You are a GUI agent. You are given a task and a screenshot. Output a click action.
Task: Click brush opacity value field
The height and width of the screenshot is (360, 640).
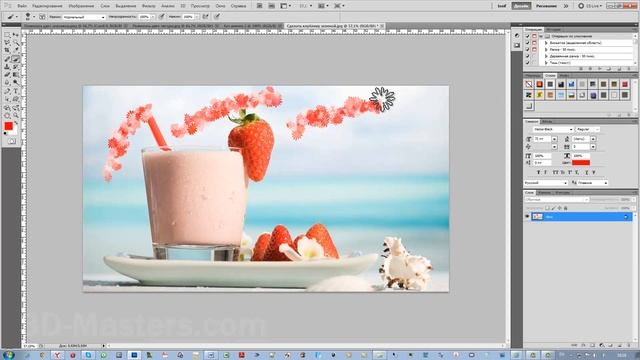(x=144, y=17)
